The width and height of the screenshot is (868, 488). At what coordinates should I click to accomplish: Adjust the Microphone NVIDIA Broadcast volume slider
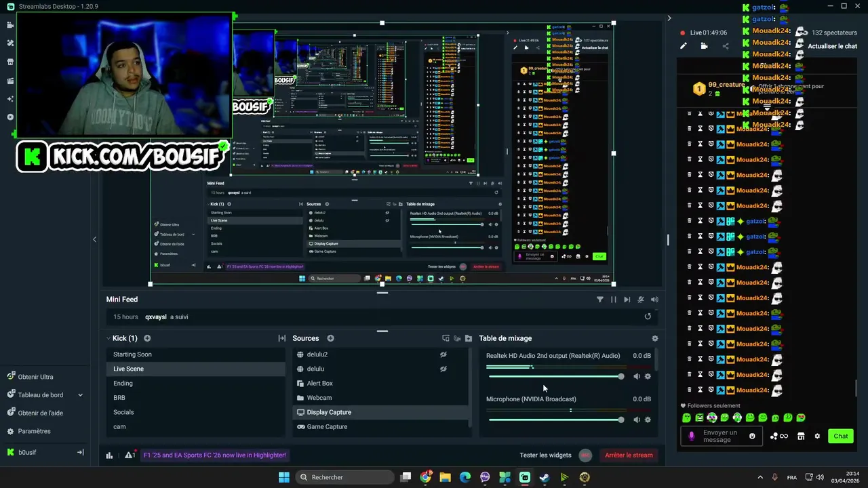click(556, 420)
